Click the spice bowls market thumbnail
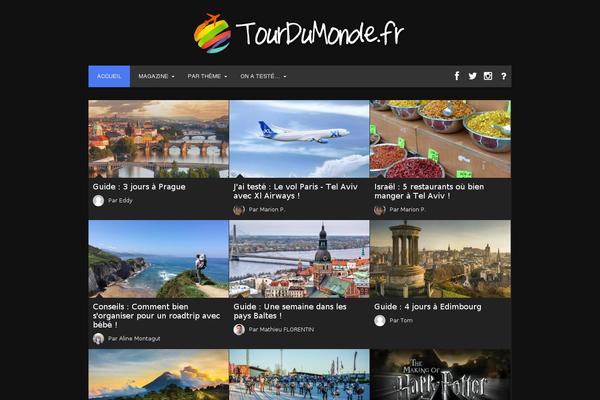Image resolution: width=600 pixels, height=400 pixels. pos(440,139)
